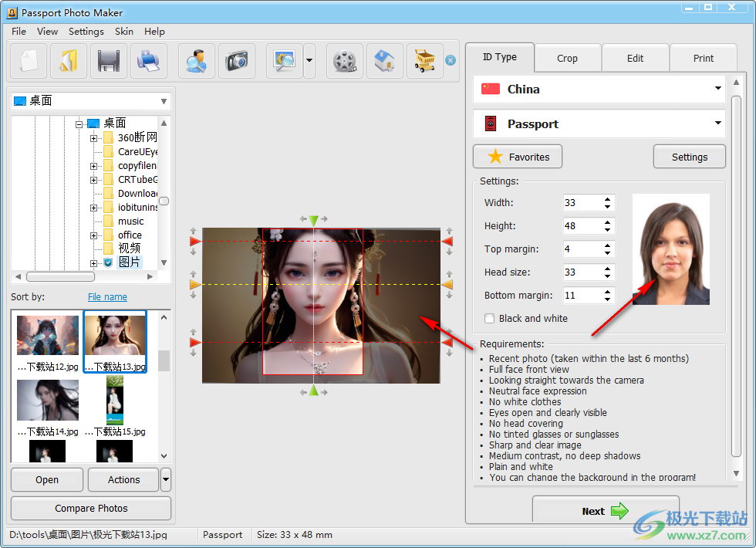Save using the floppy disk toolbar icon

coord(109,61)
